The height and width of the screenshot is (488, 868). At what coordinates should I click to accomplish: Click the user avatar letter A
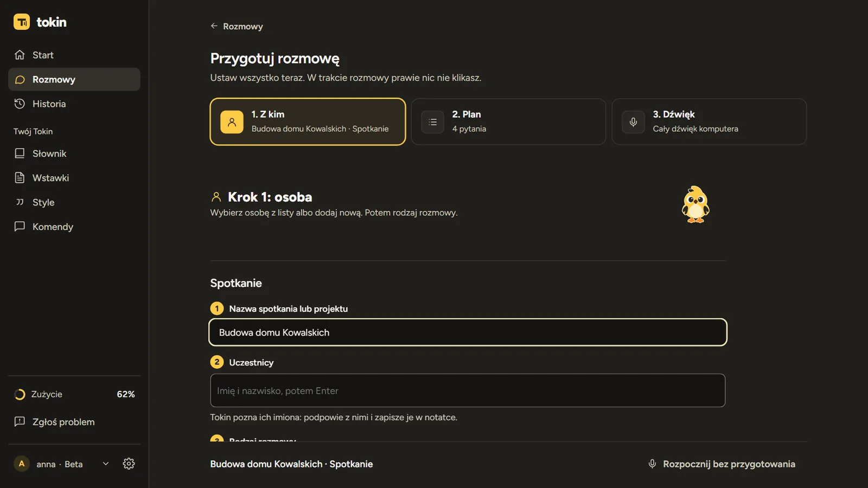click(22, 464)
